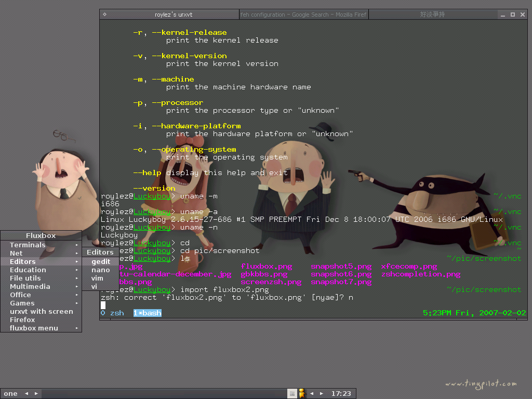Minimize the urxvt terminal window
Image resolution: width=532 pixels, height=399 pixels.
[503, 15]
